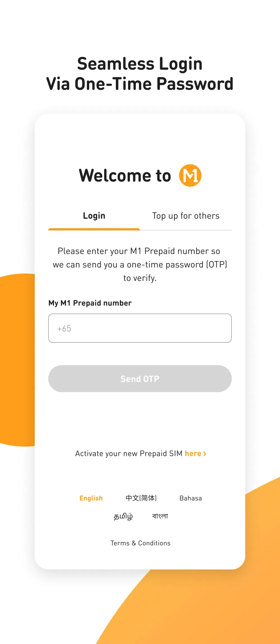This screenshot has width=280, height=644.
Task: Click the OTP instruction text
Action: [140, 264]
